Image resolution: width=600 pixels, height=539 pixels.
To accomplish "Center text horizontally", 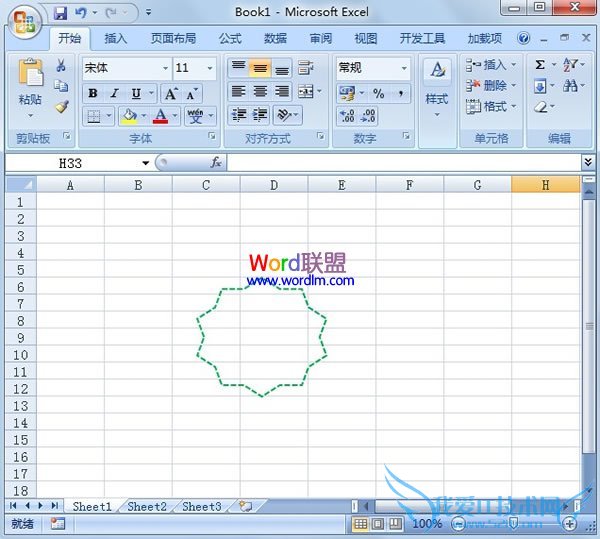I will coord(260,91).
